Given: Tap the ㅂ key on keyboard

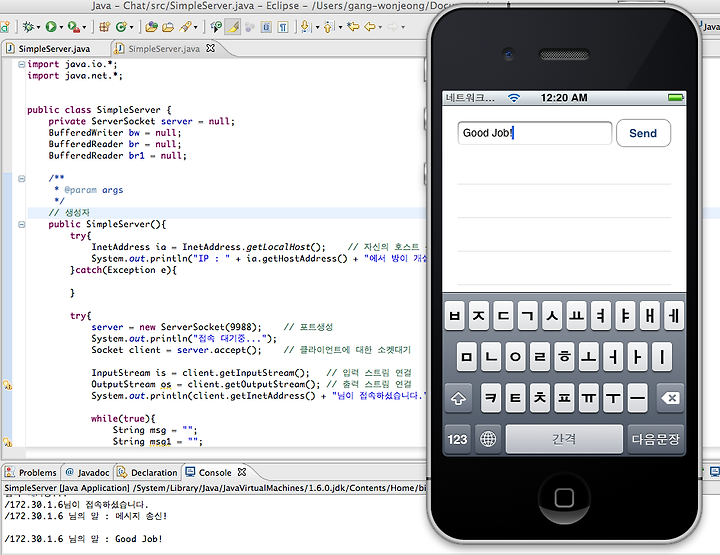Looking at the screenshot, I should pos(455,316).
